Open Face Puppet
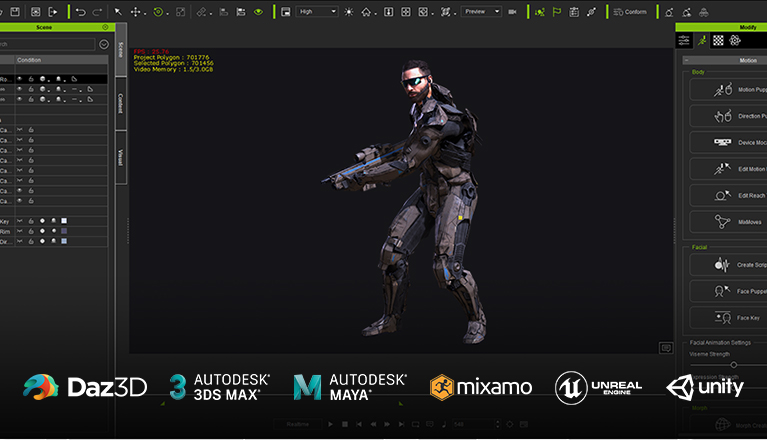Image resolution: width=767 pixels, height=440 pixels. click(728, 291)
